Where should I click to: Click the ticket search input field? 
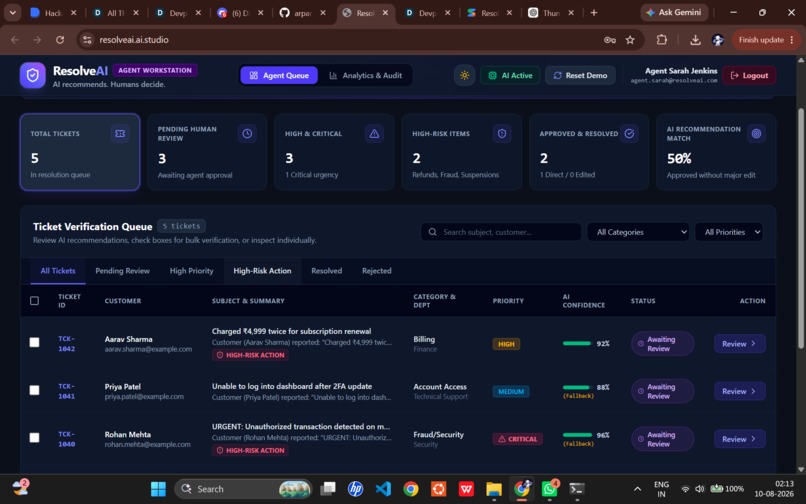pos(501,232)
